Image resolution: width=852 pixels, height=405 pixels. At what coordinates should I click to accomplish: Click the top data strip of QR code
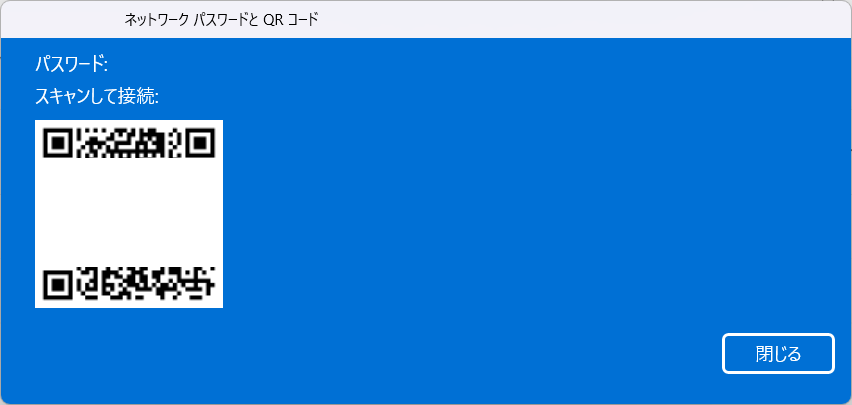pos(129,142)
